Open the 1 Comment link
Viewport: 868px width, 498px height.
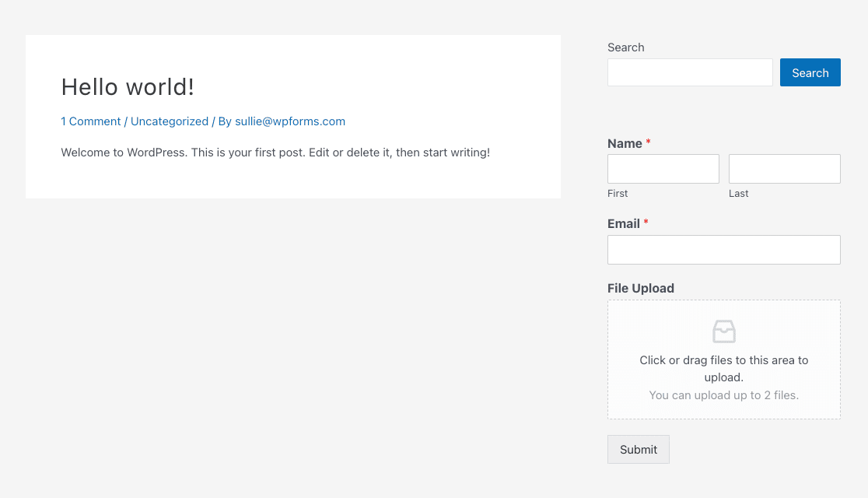[91, 121]
